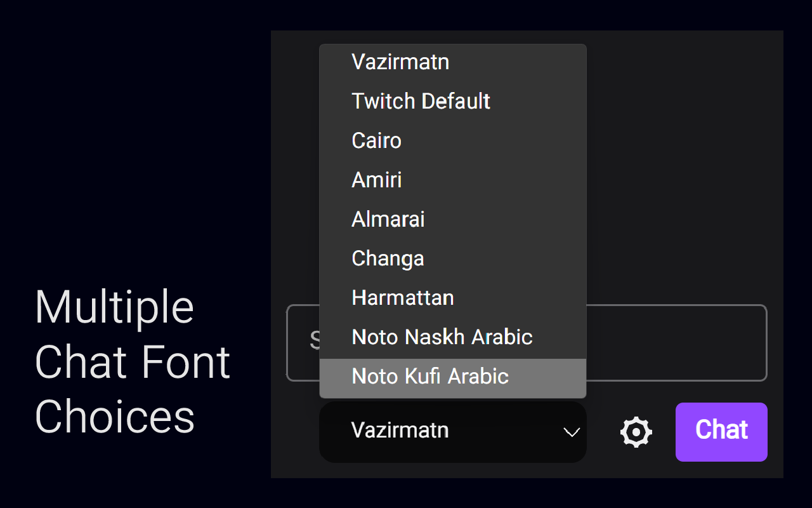Click the chevron arrow of the font selector
Image resolution: width=812 pixels, height=508 pixels.
click(572, 432)
